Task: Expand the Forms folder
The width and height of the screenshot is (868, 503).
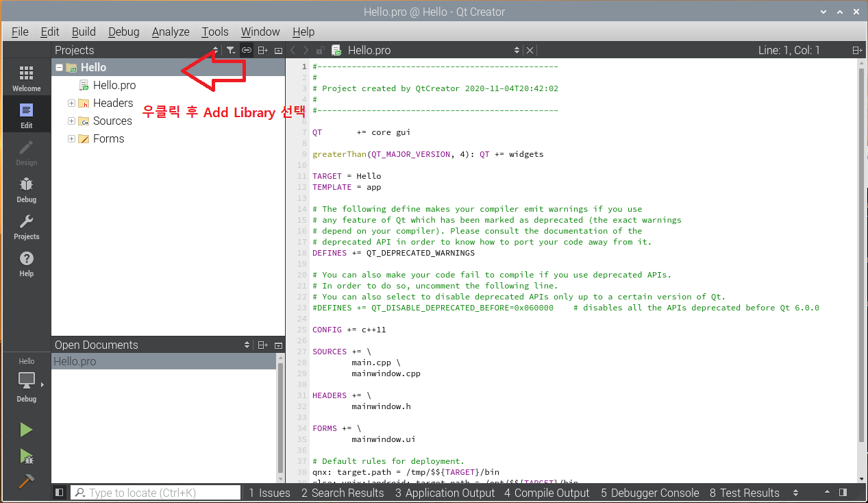Action: (71, 138)
